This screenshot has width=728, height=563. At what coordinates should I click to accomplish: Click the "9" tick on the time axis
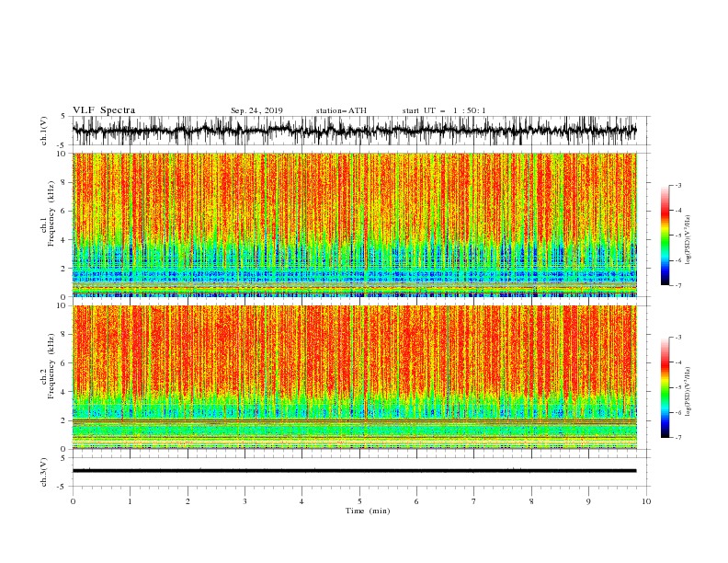pyautogui.click(x=588, y=501)
